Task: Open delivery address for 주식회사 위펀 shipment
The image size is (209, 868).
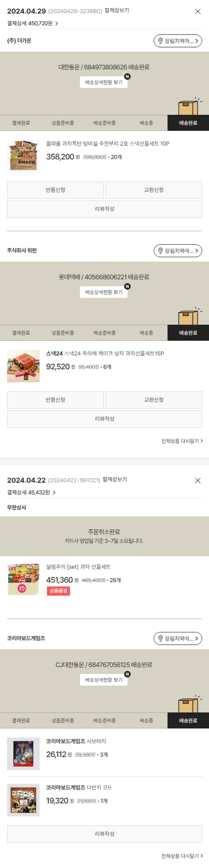Action: click(178, 251)
